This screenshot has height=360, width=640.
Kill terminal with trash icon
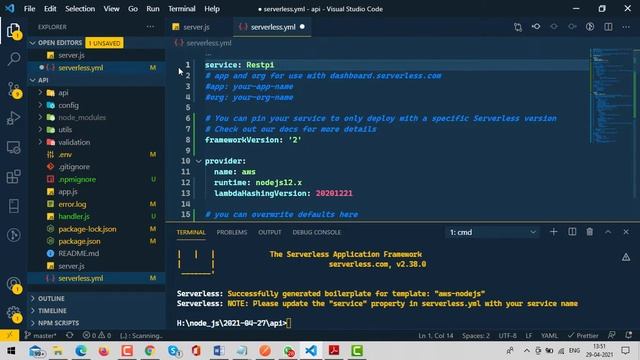click(590, 232)
